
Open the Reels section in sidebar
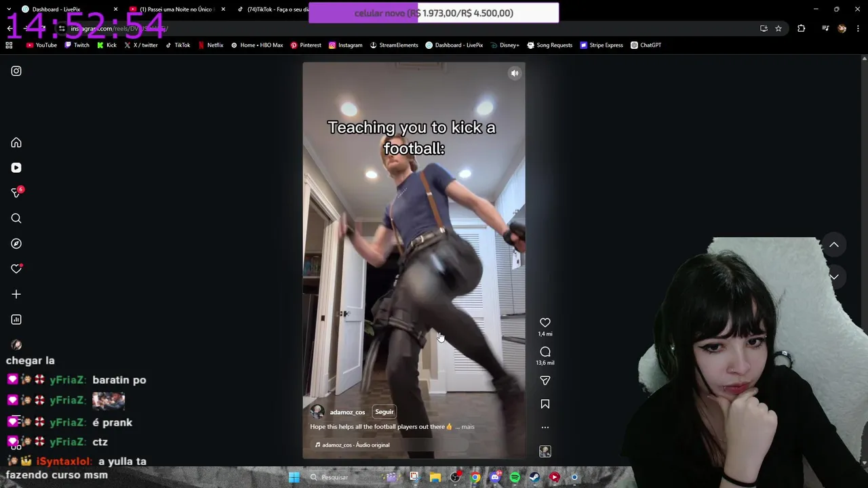[x=16, y=167]
